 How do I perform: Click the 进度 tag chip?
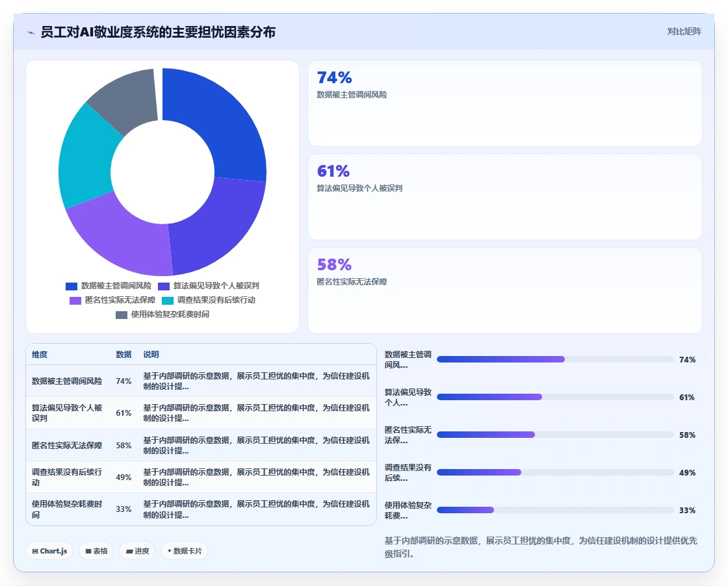[137, 551]
